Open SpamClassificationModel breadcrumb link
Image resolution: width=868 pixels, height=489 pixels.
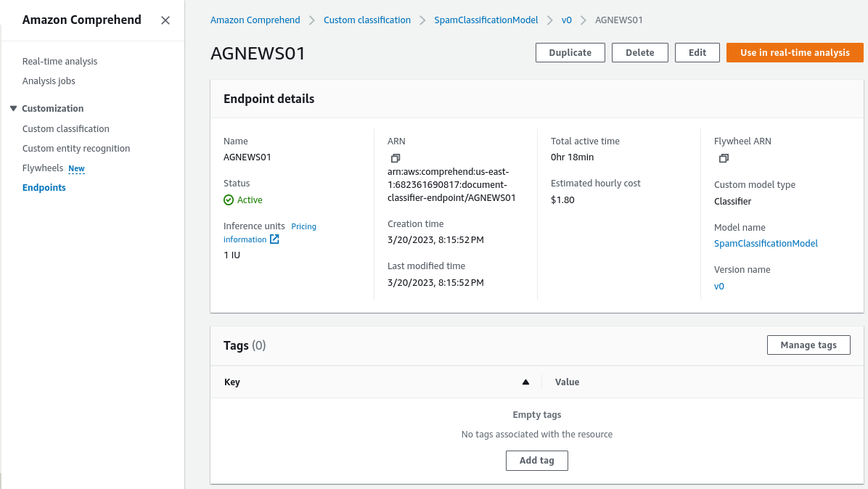[x=486, y=20]
